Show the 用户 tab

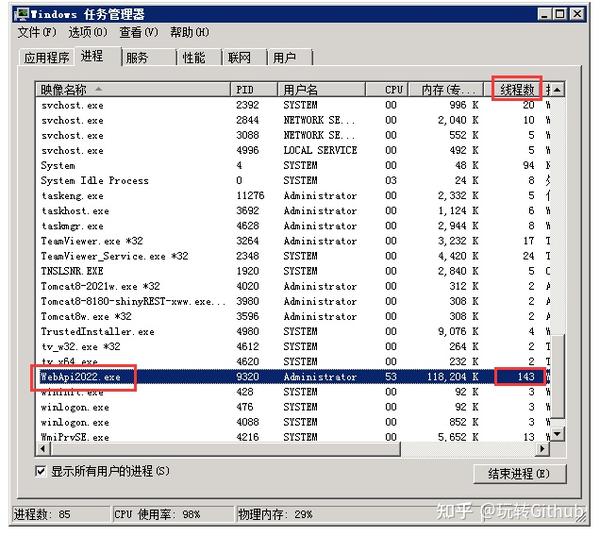[290, 57]
